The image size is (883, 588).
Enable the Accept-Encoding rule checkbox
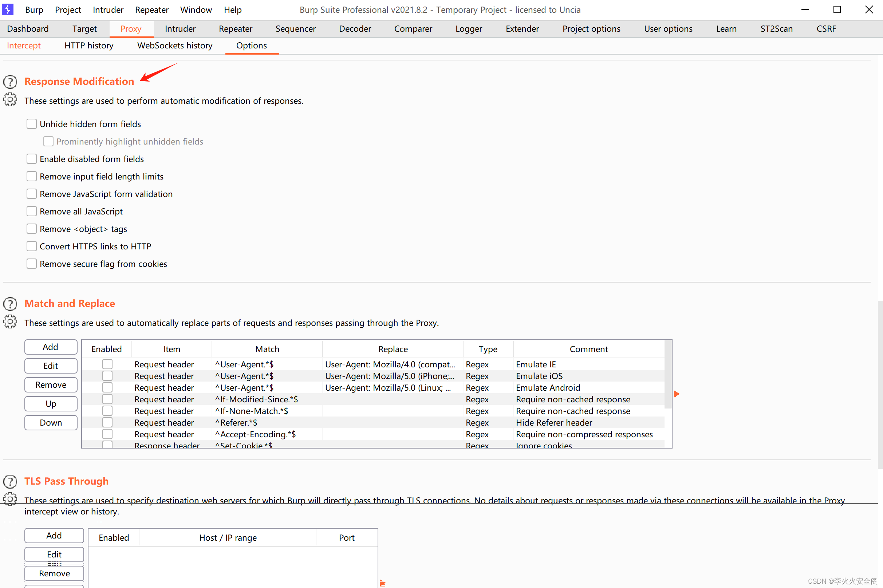108,434
